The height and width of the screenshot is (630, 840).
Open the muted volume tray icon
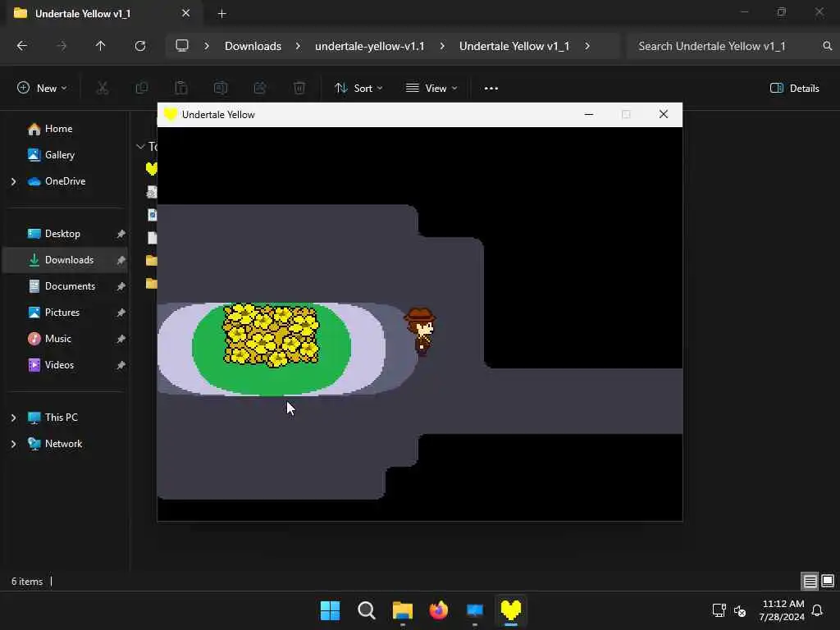[x=740, y=610]
